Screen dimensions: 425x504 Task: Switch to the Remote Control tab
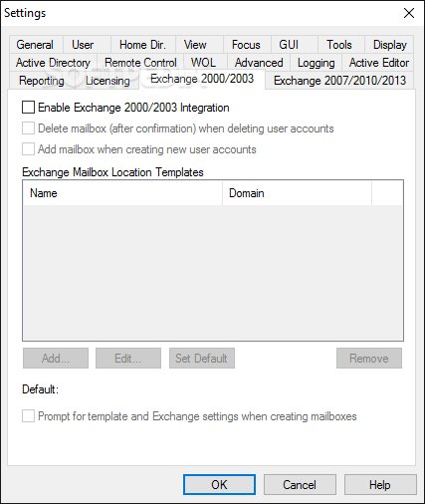[x=140, y=63]
